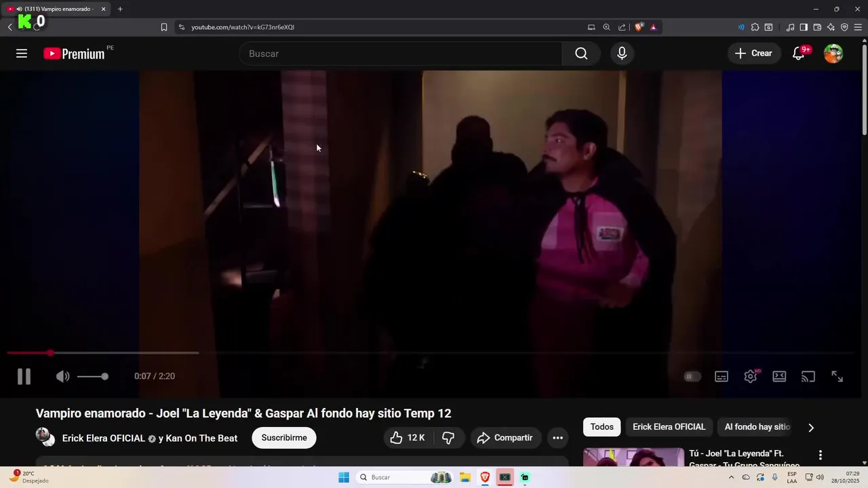Viewport: 868px width, 488px height.
Task: Open the Erick Elera OFICIAL channel link
Action: (104, 439)
